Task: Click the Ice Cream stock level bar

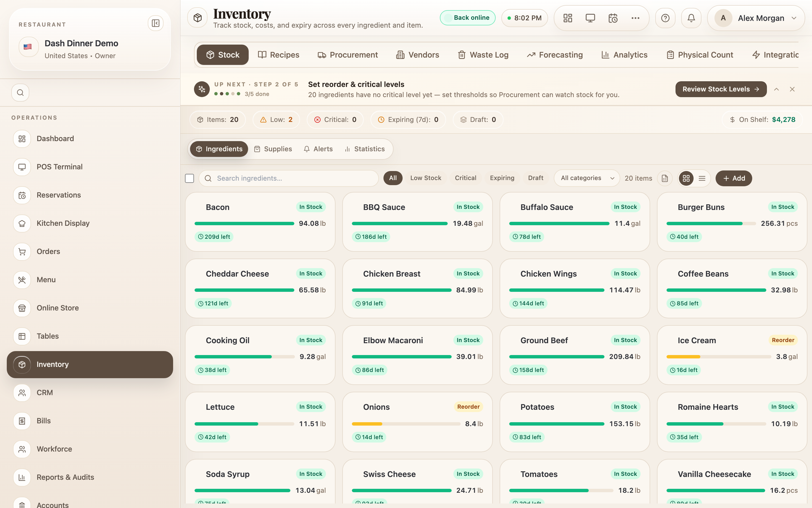Action: 719,357
